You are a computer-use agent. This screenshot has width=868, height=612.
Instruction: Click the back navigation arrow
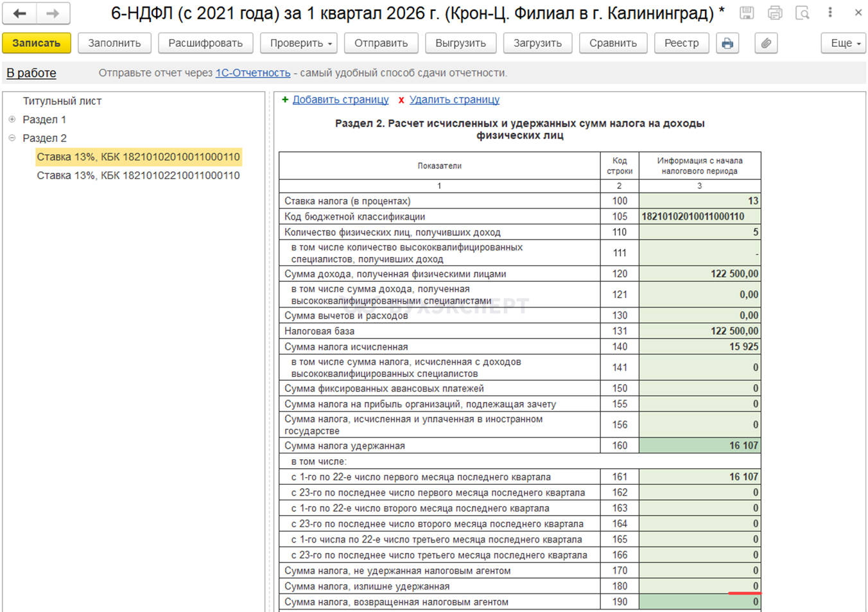[x=20, y=13]
